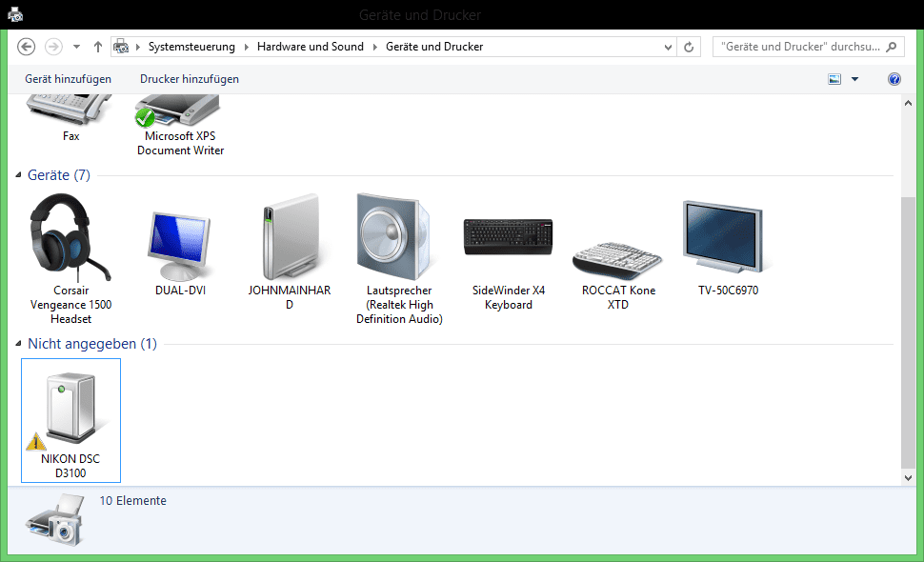Refresh the Geräte und Drucker view

point(689,47)
